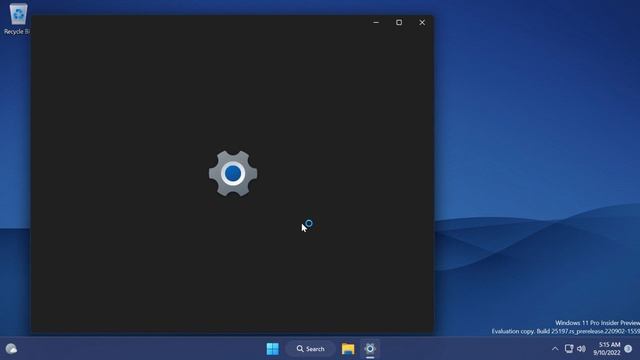Viewport: 640px width, 360px height.
Task: Close the Settings loading window
Action: pyautogui.click(x=422, y=22)
